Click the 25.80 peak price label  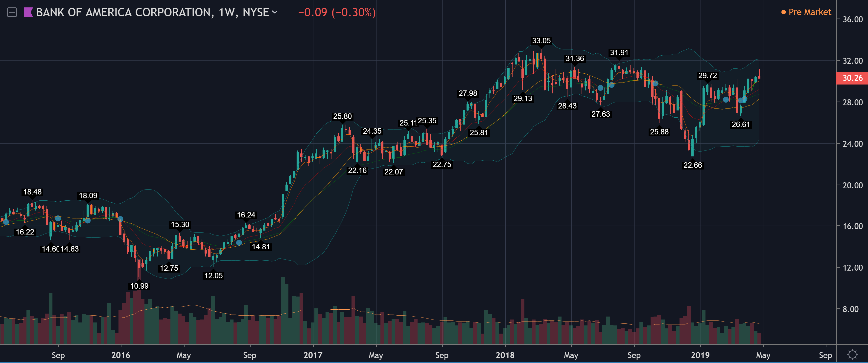(342, 116)
